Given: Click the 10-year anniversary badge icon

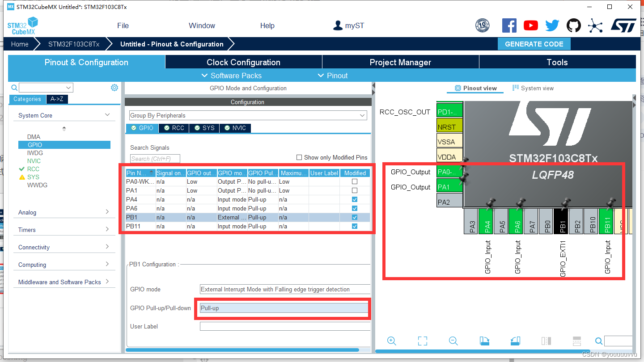Looking at the screenshot, I should [x=483, y=25].
